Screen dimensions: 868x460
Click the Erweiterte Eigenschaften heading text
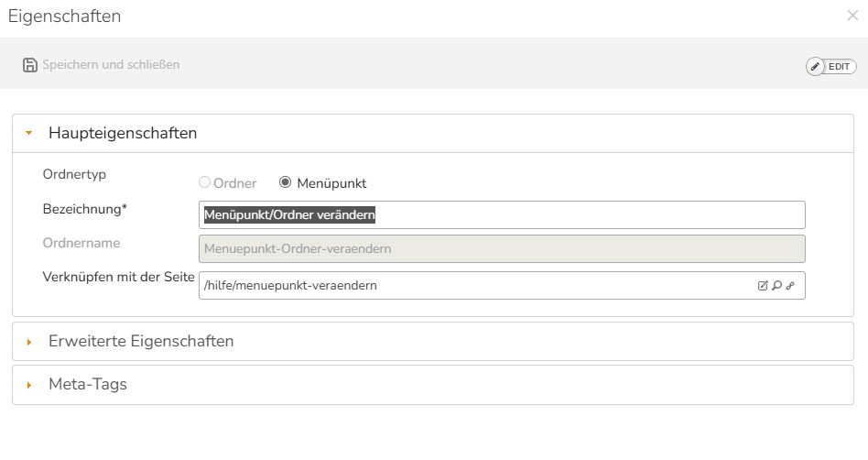141,341
